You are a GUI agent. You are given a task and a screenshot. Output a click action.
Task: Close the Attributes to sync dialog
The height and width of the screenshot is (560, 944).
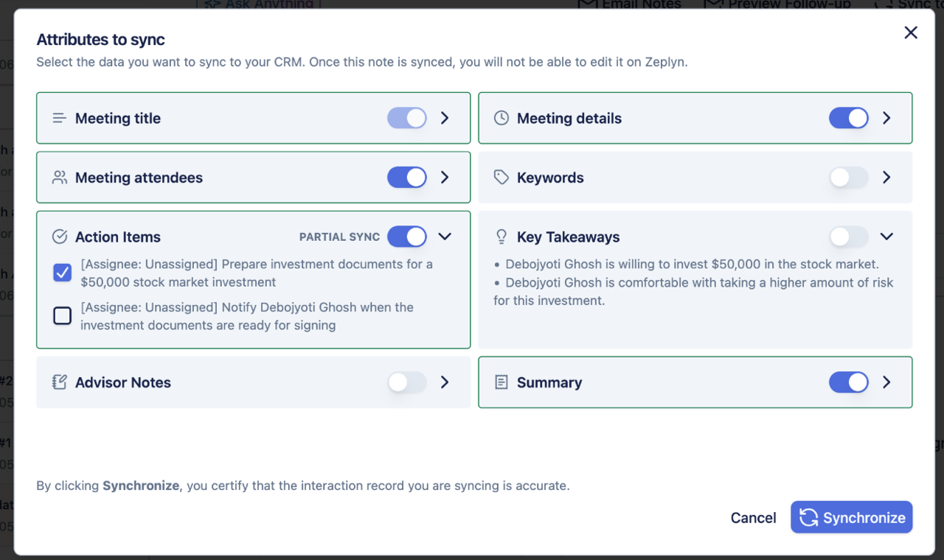911,32
